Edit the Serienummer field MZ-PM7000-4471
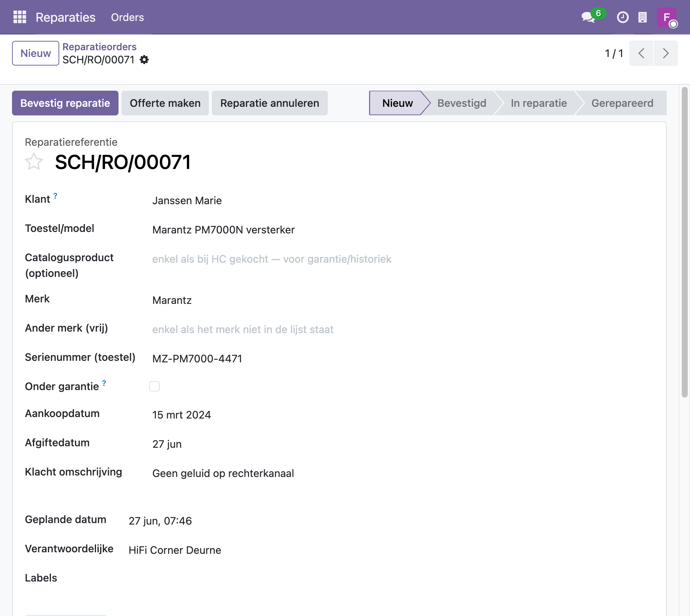The image size is (690, 616). [x=401, y=359]
